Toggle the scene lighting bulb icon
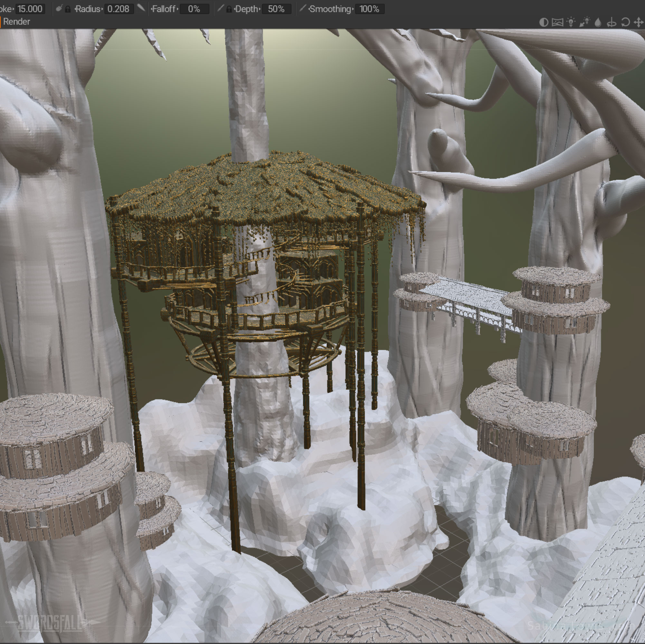Image resolution: width=645 pixels, height=644 pixels. click(x=571, y=22)
